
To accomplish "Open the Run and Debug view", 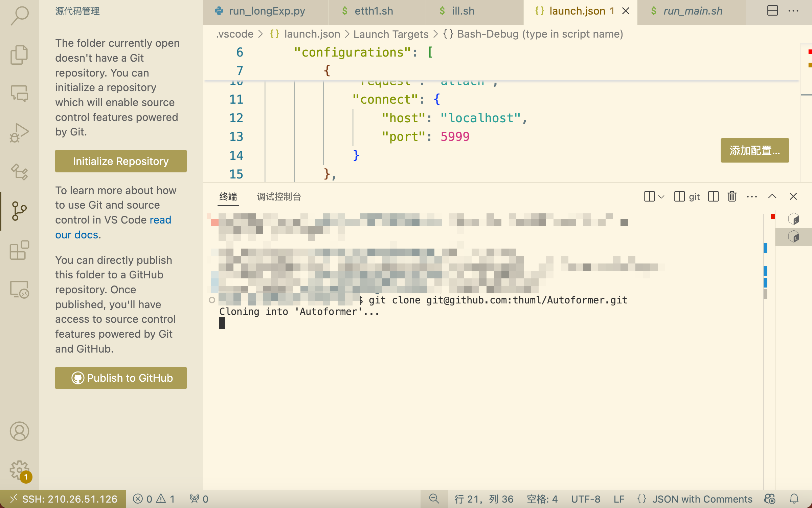I will (x=19, y=133).
